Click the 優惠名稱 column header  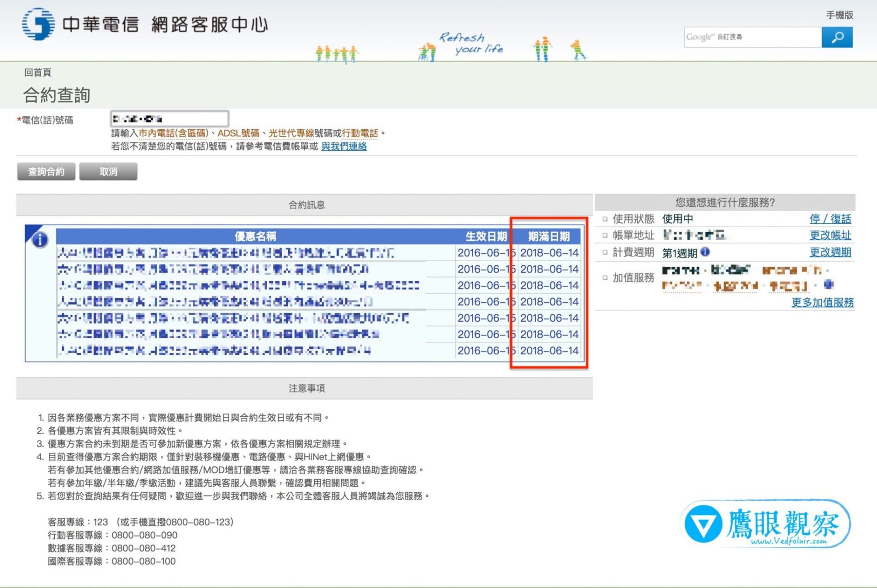pos(255,236)
